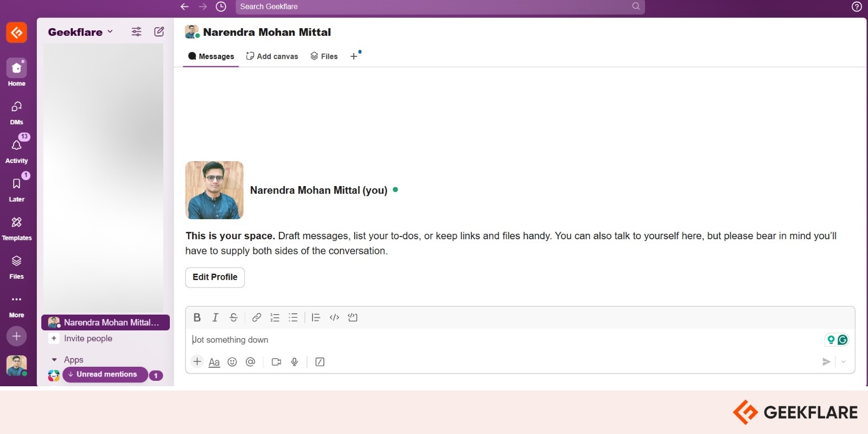Toggle code block formatting
This screenshot has width=868, height=434.
[353, 317]
